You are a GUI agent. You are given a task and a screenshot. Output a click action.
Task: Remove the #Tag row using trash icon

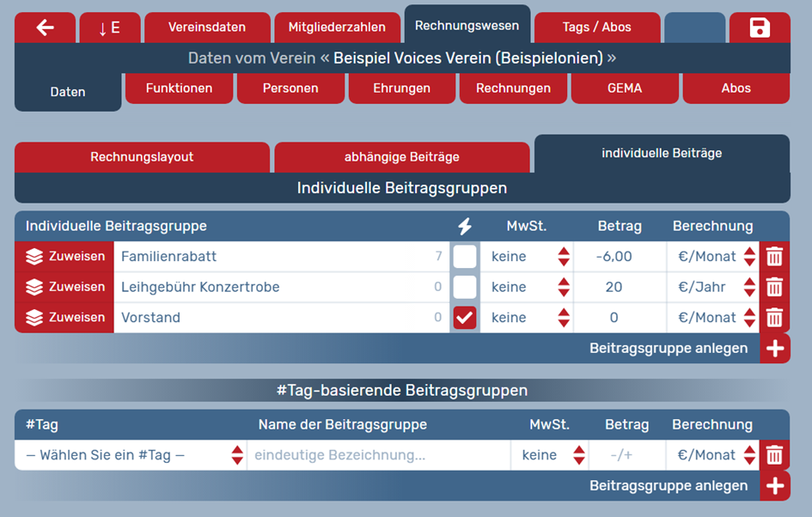(774, 455)
